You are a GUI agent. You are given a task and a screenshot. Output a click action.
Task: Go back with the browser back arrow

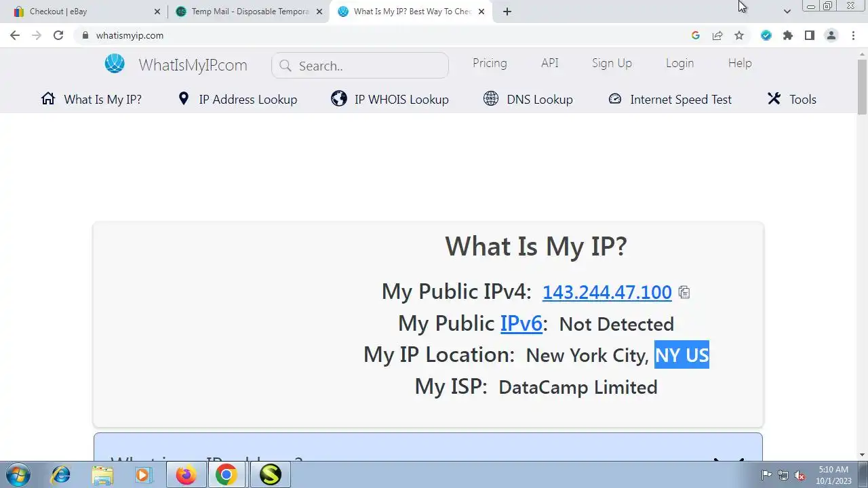(x=15, y=35)
